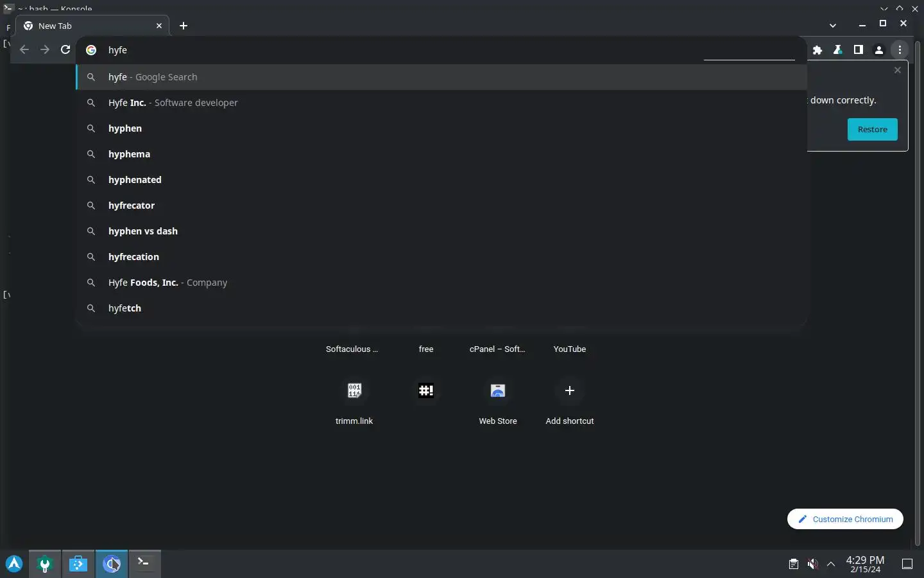Select 'hyfe - Google Search' suggestion
This screenshot has width=924, height=578.
click(441, 77)
